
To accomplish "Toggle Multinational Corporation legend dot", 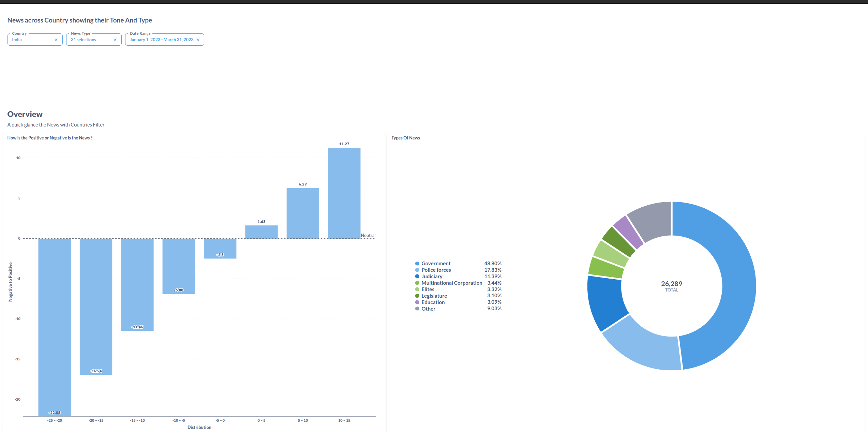I will [x=417, y=283].
